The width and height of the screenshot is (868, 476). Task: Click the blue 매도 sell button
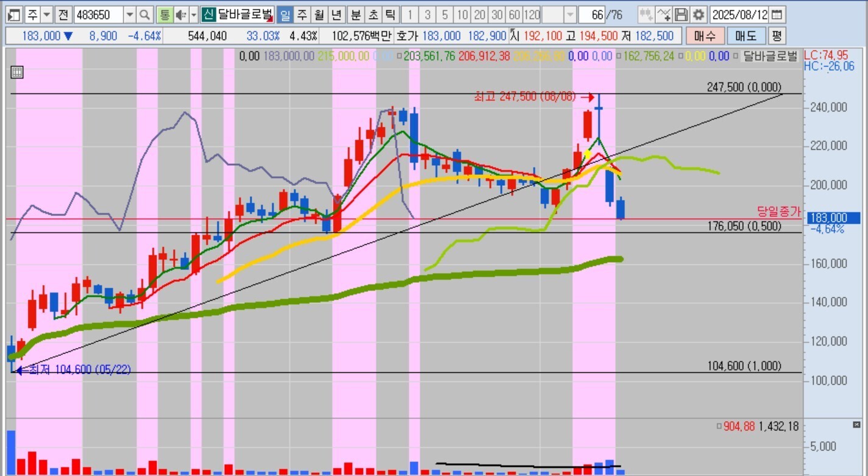click(x=746, y=36)
